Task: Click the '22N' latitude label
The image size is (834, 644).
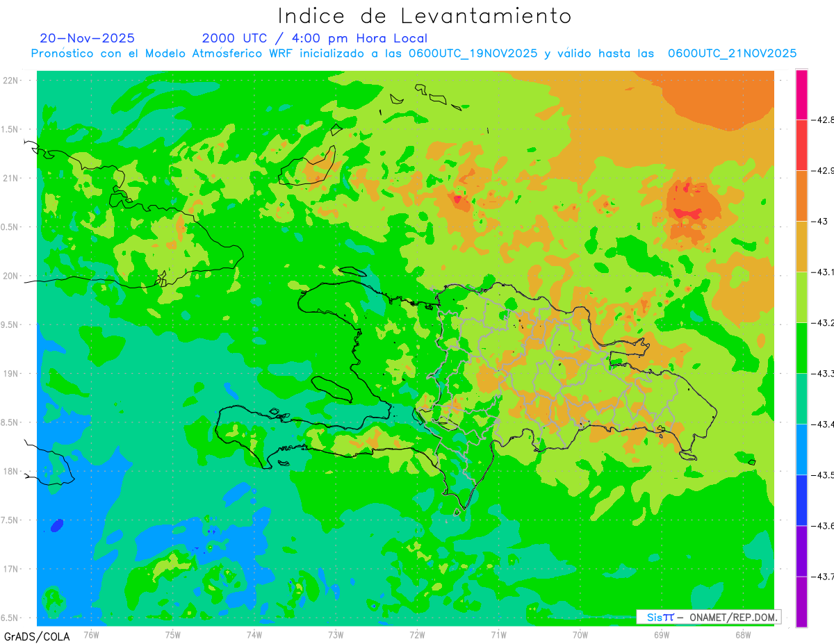Action: coord(10,80)
